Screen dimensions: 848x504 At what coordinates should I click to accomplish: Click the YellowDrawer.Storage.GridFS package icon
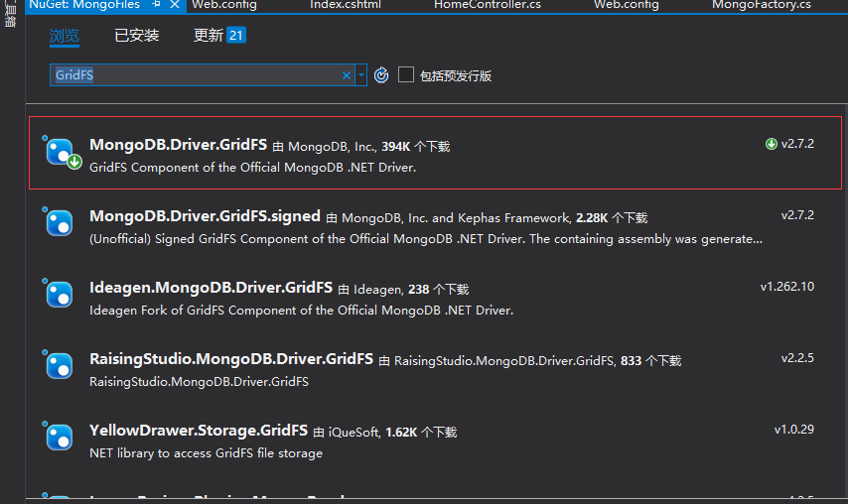click(x=60, y=437)
